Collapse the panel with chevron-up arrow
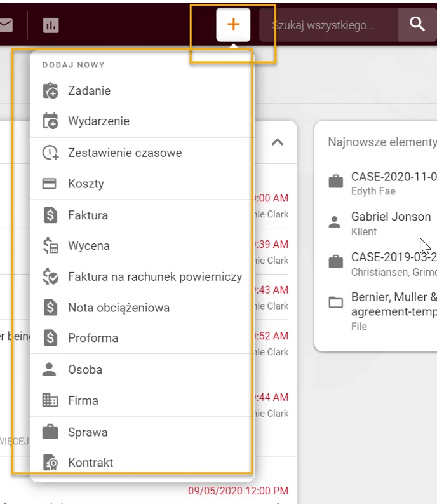Viewport: 437px width, 504px height. coord(278,142)
